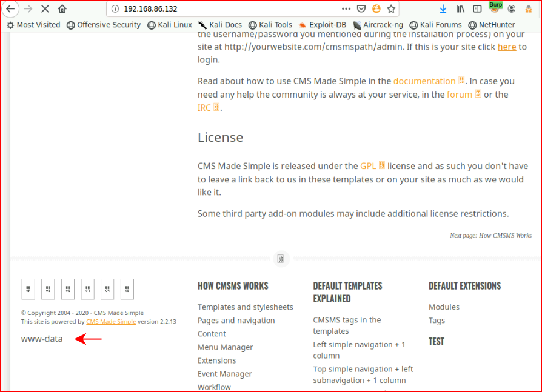Click the 'License' section heading
The image size is (542, 392).
pyautogui.click(x=220, y=138)
